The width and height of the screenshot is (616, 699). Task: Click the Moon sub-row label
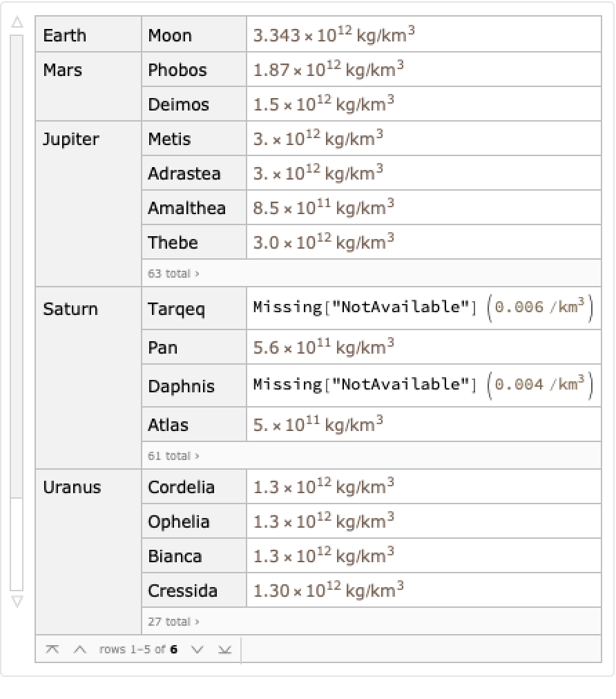[170, 35]
